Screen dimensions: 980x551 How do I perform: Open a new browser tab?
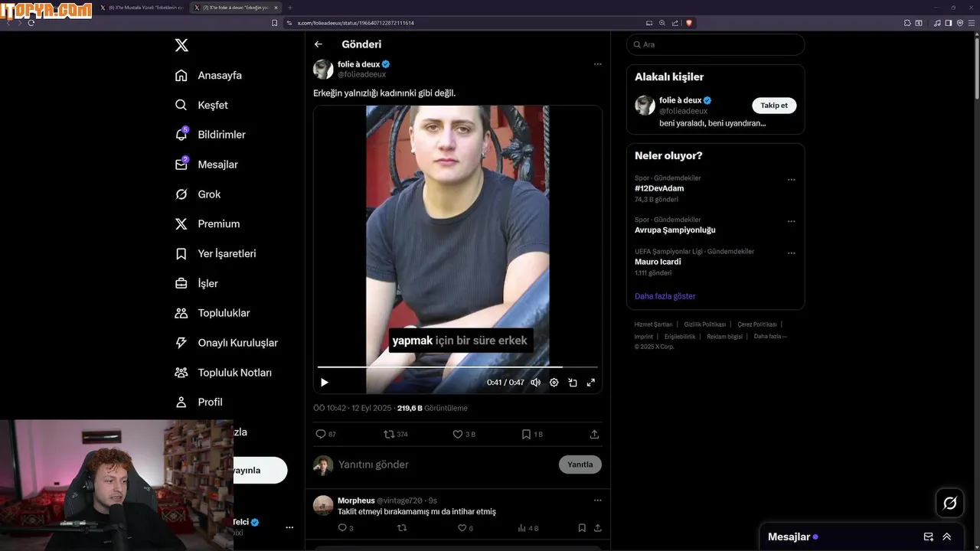[290, 8]
